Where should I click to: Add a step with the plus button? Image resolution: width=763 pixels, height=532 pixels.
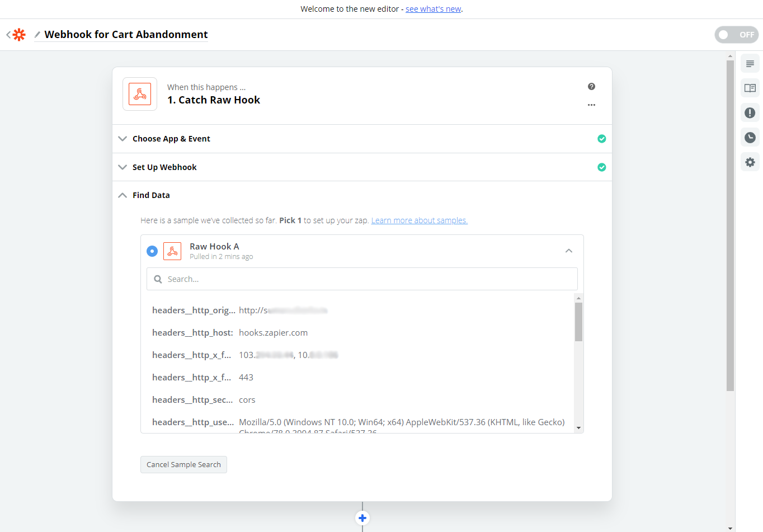[362, 518]
